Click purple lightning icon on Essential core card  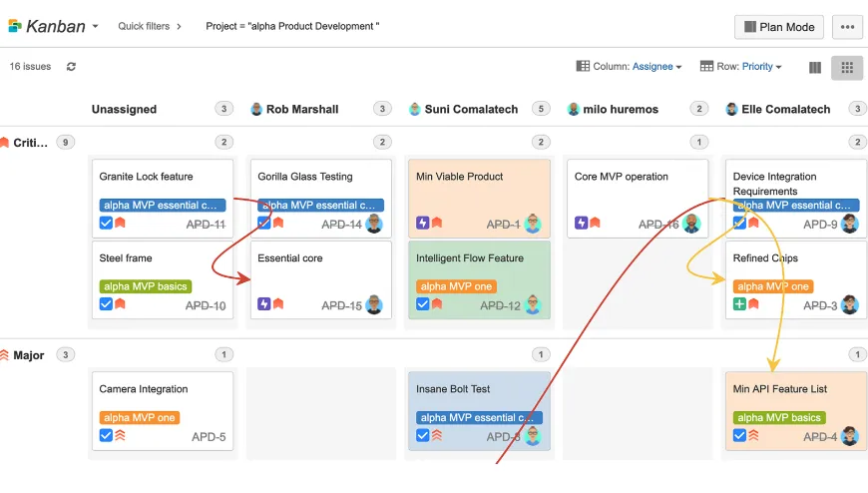pos(264,304)
